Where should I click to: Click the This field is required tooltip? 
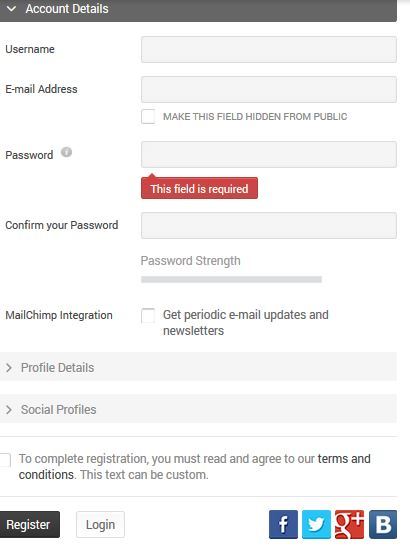tap(199, 188)
